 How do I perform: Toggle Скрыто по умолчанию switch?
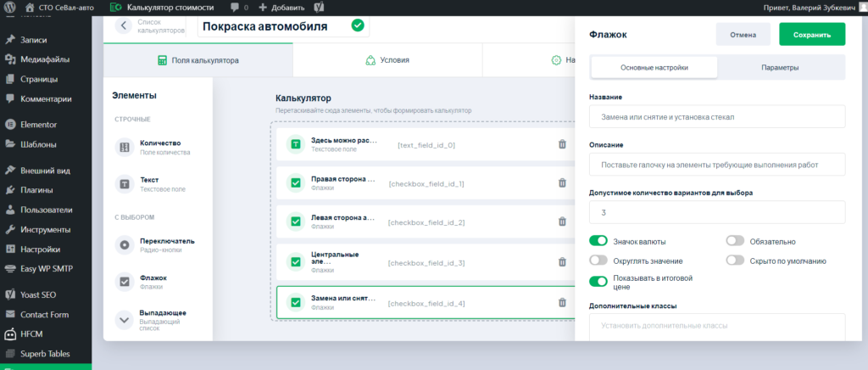click(735, 261)
